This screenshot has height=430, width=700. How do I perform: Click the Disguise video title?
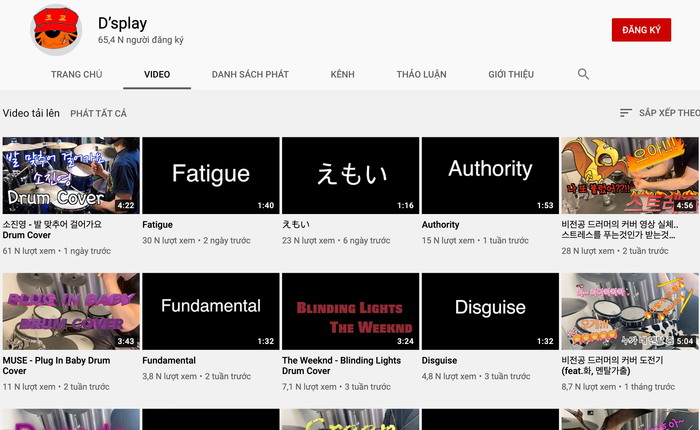click(x=439, y=360)
